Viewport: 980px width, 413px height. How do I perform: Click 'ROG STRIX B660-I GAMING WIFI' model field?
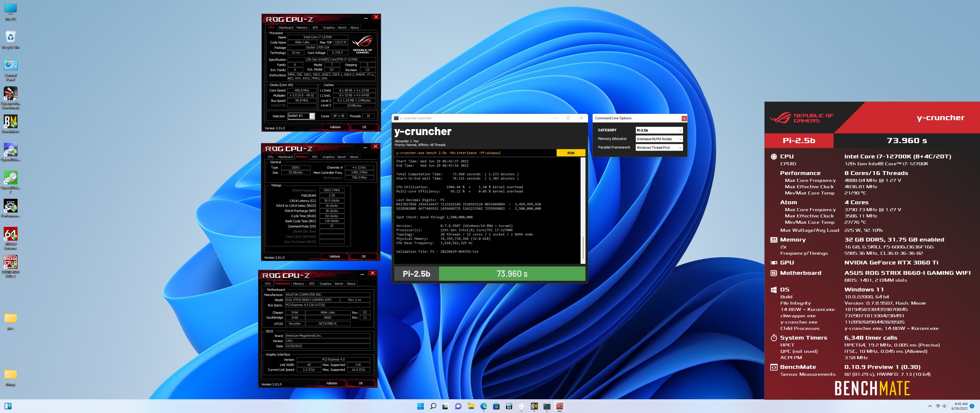[312, 300]
